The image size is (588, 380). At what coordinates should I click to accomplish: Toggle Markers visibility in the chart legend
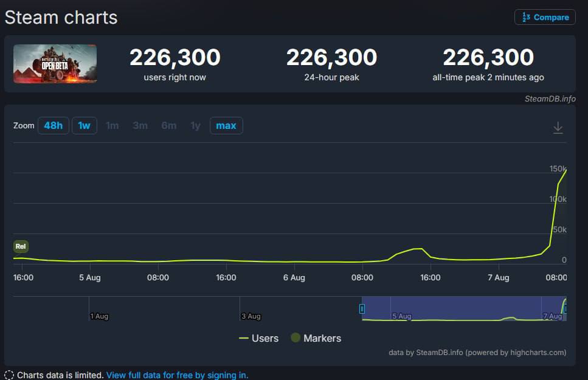click(x=316, y=338)
